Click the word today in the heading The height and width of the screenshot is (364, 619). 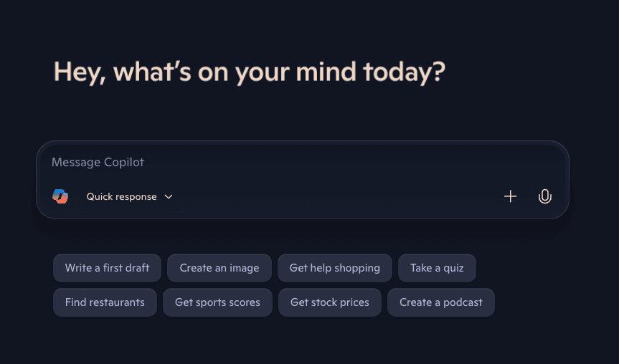click(400, 72)
